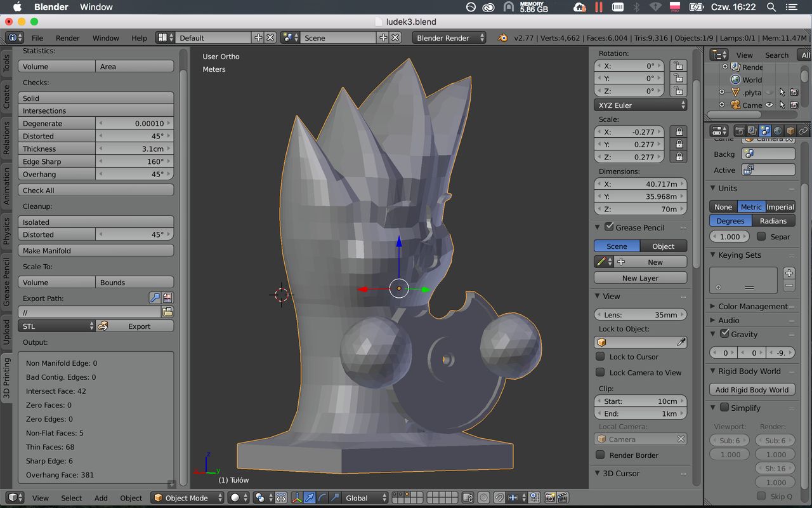This screenshot has width=812, height=508.
Task: Click the eyedropper in Lock to Object field
Action: (x=681, y=342)
